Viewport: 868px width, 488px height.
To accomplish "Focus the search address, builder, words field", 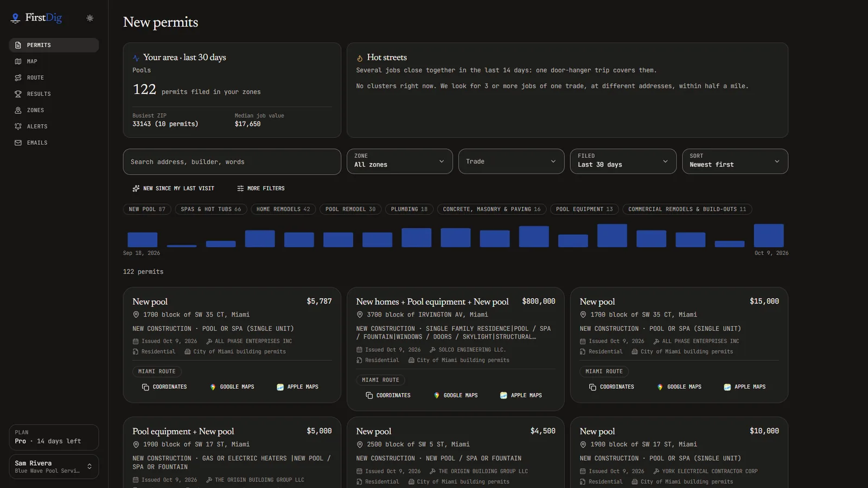I will 232,162.
